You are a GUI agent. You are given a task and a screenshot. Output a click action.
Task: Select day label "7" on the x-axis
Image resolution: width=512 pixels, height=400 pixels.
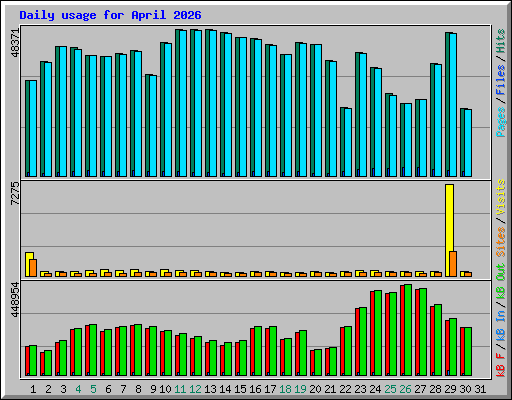tap(123, 389)
